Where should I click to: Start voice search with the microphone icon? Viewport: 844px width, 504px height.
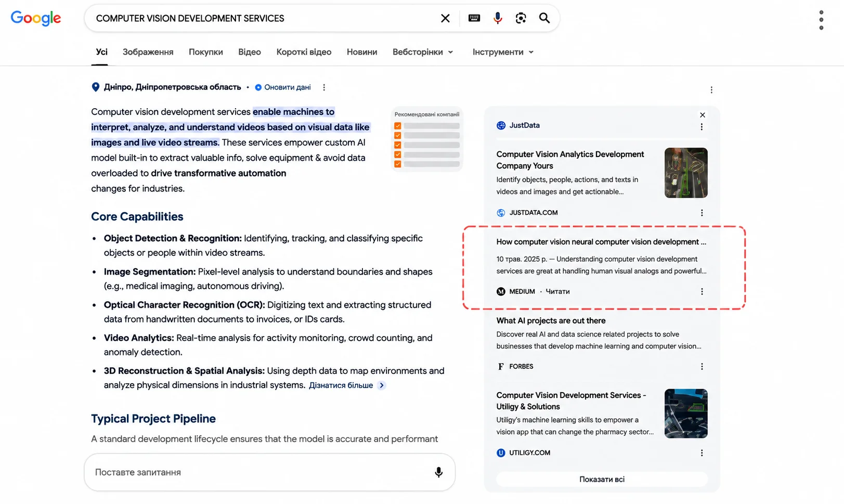coord(498,18)
